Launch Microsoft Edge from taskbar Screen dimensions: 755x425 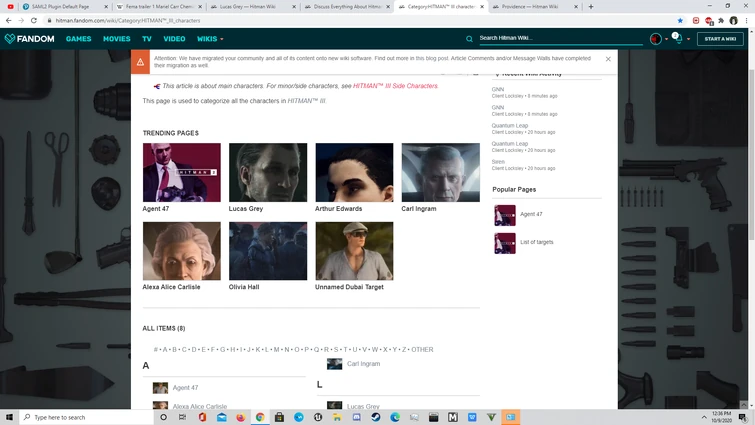pyautogui.click(x=395, y=417)
